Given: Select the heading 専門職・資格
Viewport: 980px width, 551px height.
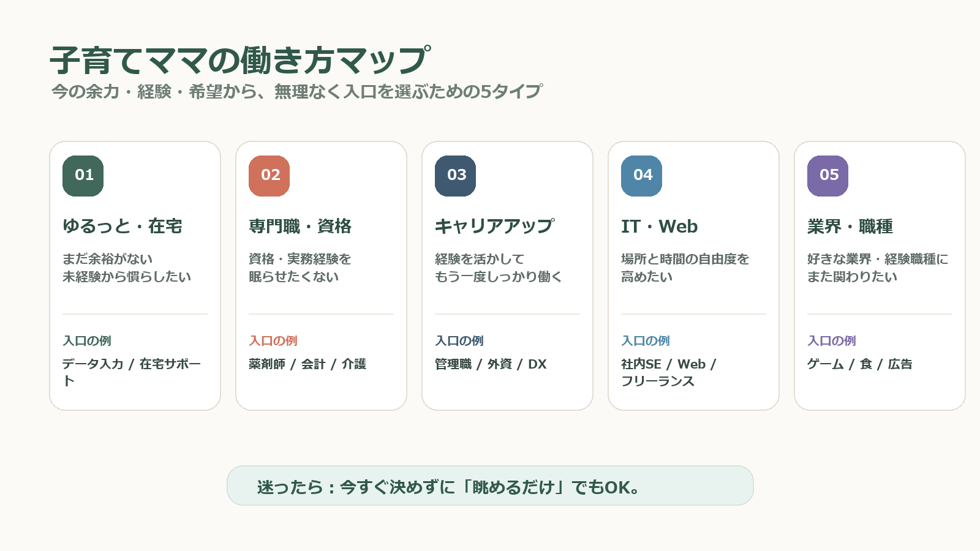Looking at the screenshot, I should 300,226.
